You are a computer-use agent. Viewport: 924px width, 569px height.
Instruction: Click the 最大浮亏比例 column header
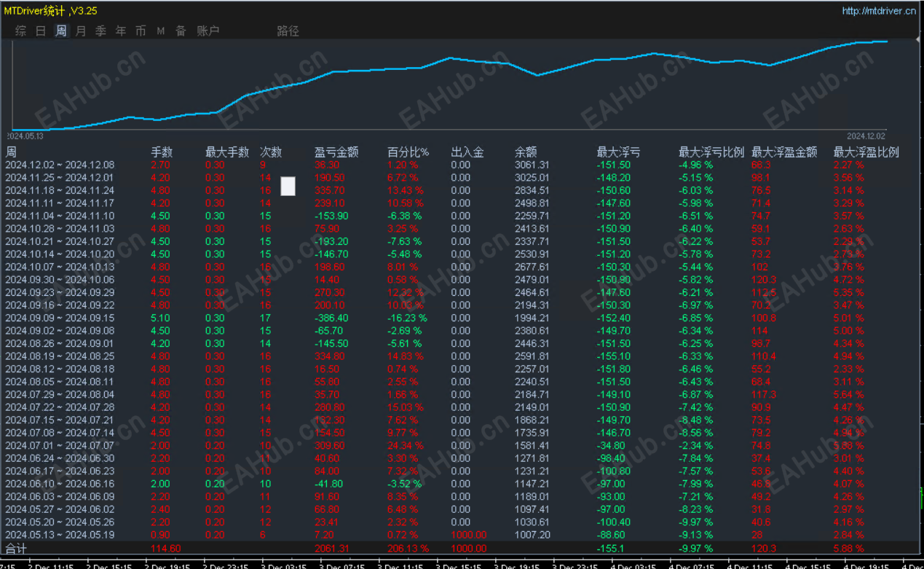point(711,152)
